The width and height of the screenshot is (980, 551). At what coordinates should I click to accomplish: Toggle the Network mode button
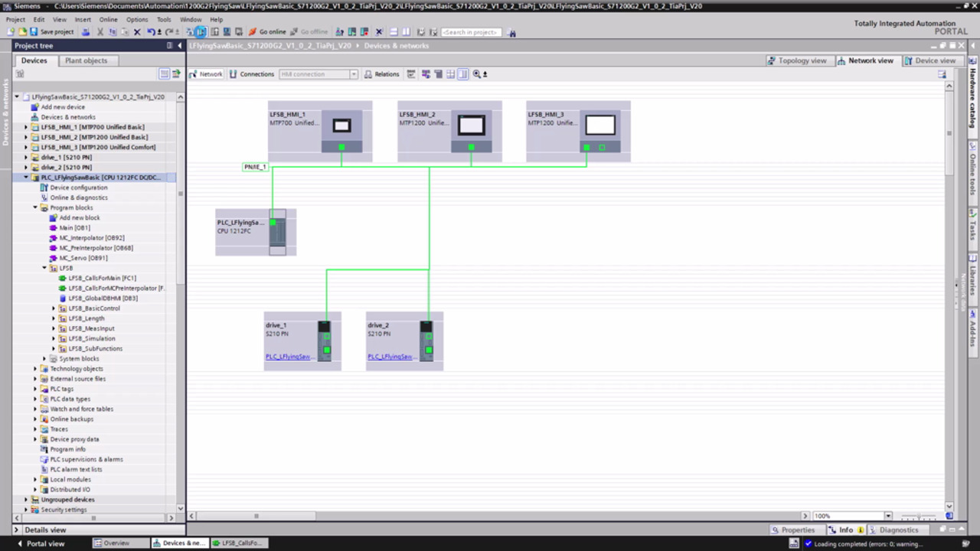coord(206,74)
